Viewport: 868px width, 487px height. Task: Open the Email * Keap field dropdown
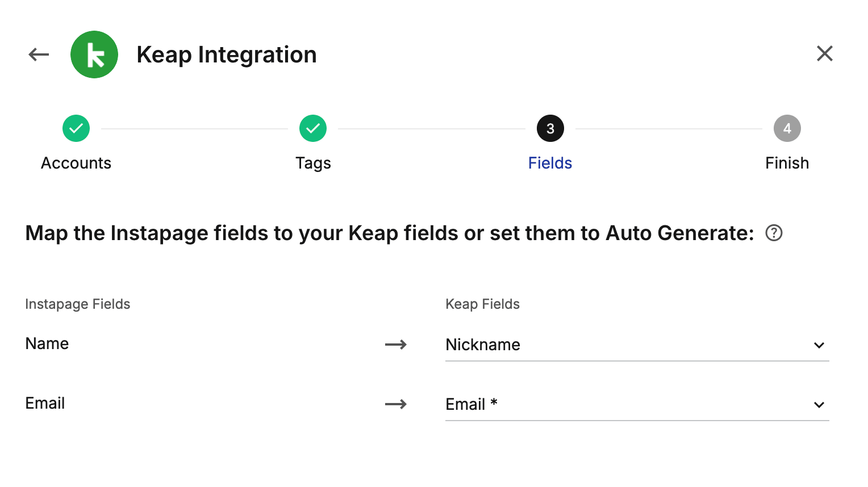tap(637, 404)
